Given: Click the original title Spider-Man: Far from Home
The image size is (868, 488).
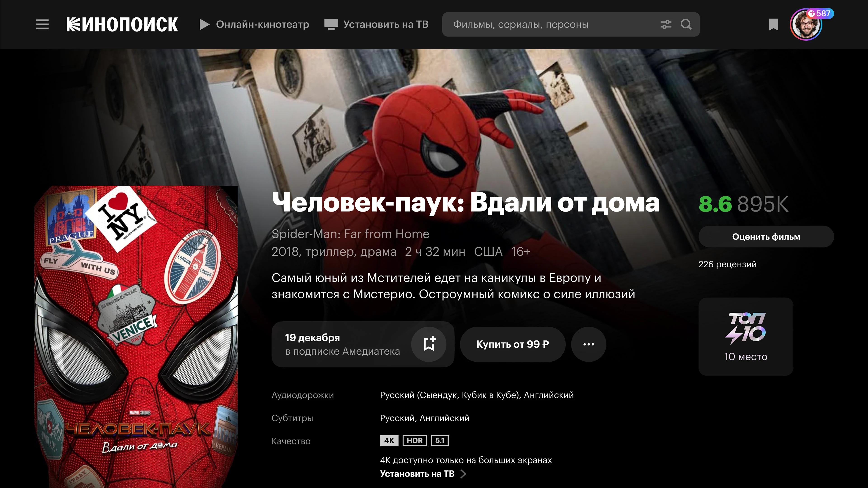Looking at the screenshot, I should coord(350,234).
